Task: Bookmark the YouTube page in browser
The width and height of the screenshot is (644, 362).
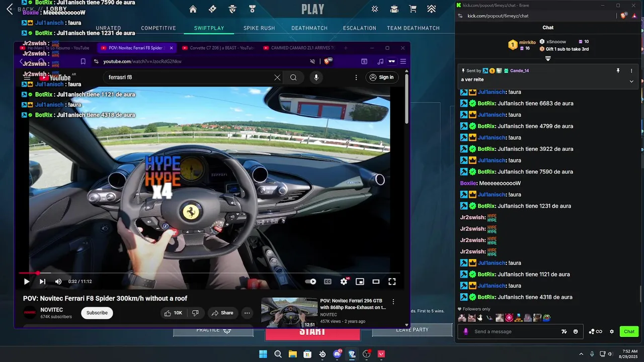Action: point(83,61)
